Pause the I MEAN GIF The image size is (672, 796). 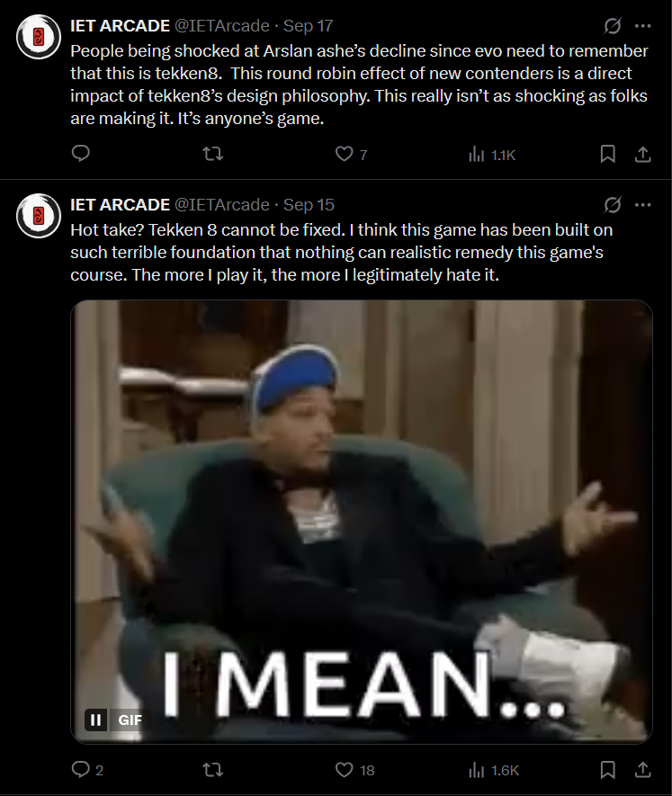pos(95,720)
